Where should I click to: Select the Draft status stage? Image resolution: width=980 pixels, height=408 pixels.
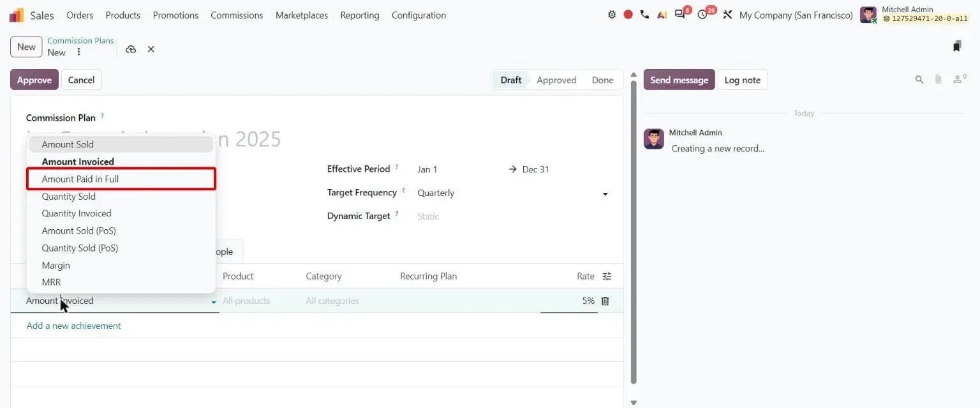point(510,80)
